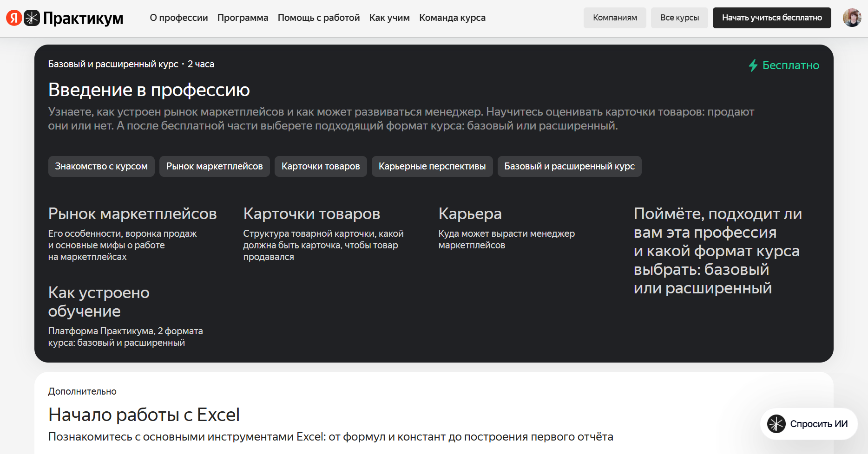The height and width of the screenshot is (454, 868).
Task: Open the Начало работы с Excel section
Action: pos(144,415)
